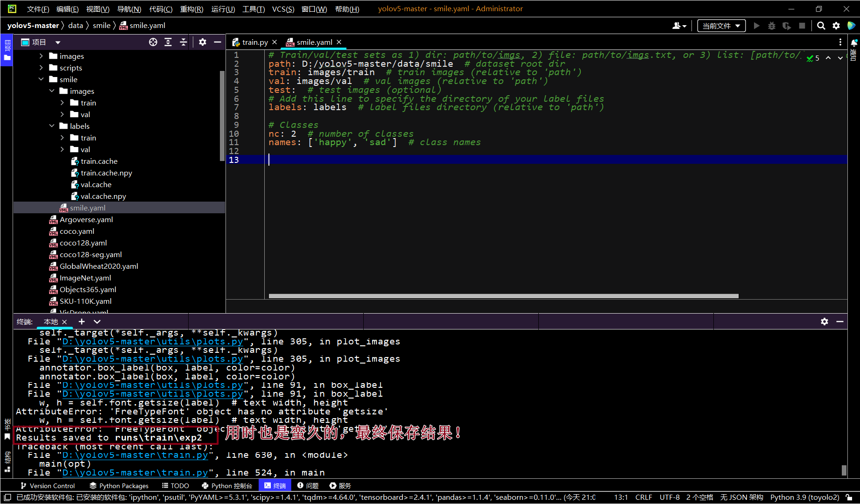Click the editor horizontal scrollbar
Viewport: 860px width, 504px height.
click(503, 296)
